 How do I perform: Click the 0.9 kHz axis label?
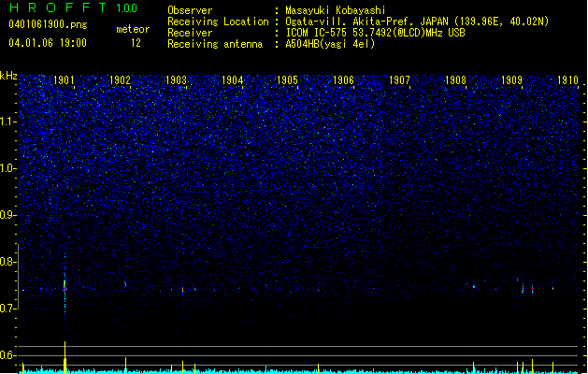click(x=7, y=215)
